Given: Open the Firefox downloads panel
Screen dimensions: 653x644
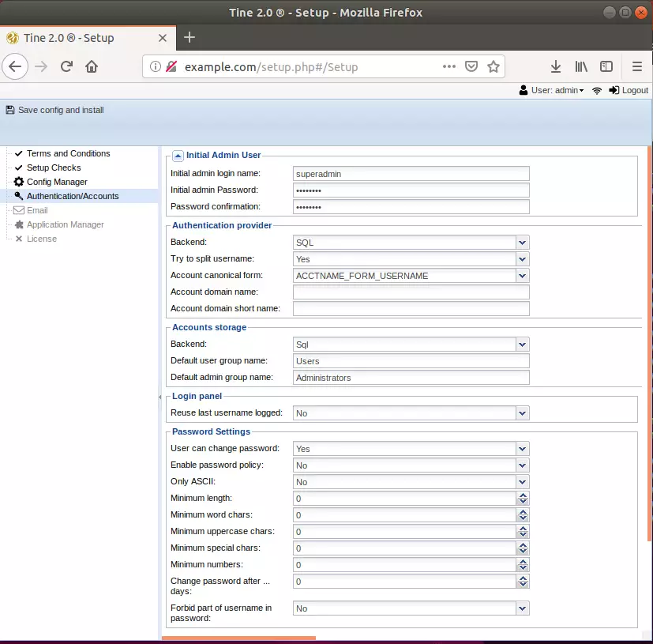Looking at the screenshot, I should [x=556, y=66].
